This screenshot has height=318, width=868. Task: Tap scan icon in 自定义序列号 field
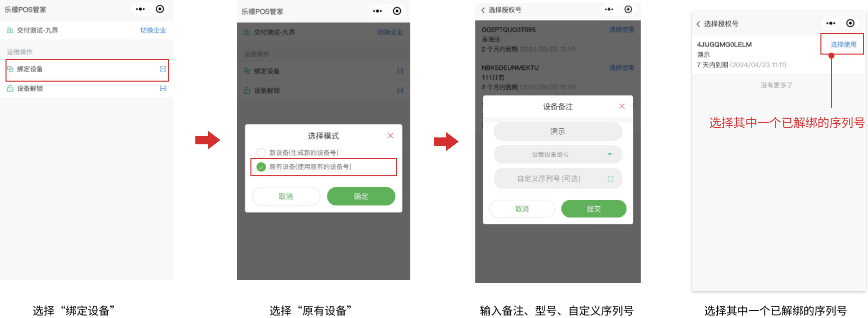(x=611, y=179)
